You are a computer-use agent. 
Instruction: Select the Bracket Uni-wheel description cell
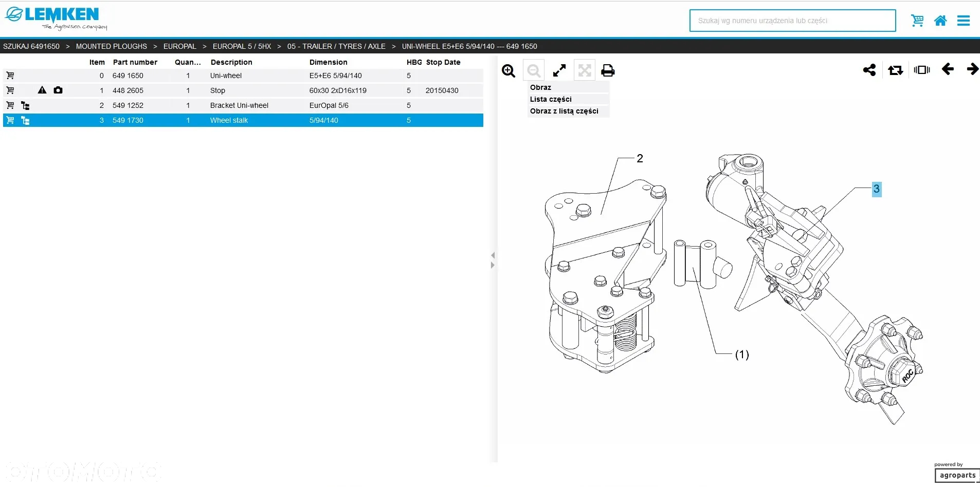[239, 105]
